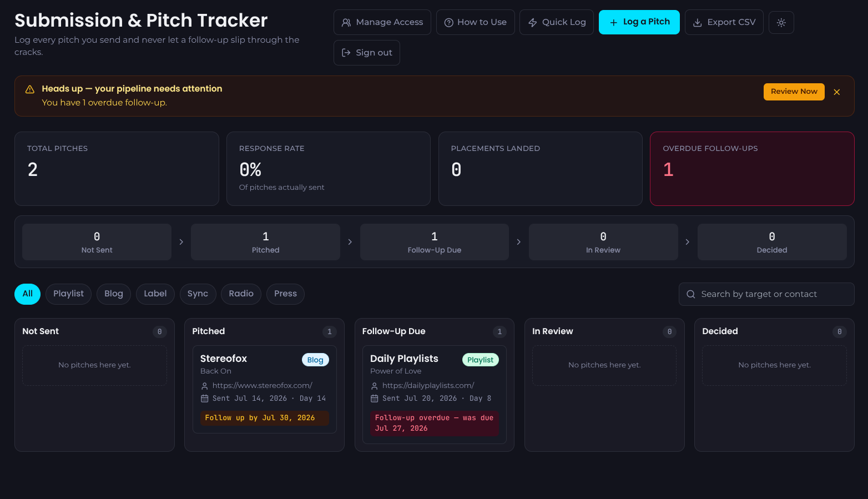Click the search magnifier icon
Viewport: 868px width, 499px height.
tap(690, 294)
